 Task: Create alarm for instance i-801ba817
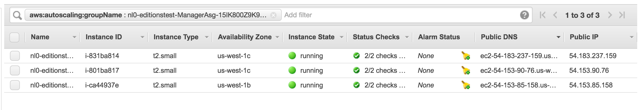(466, 70)
